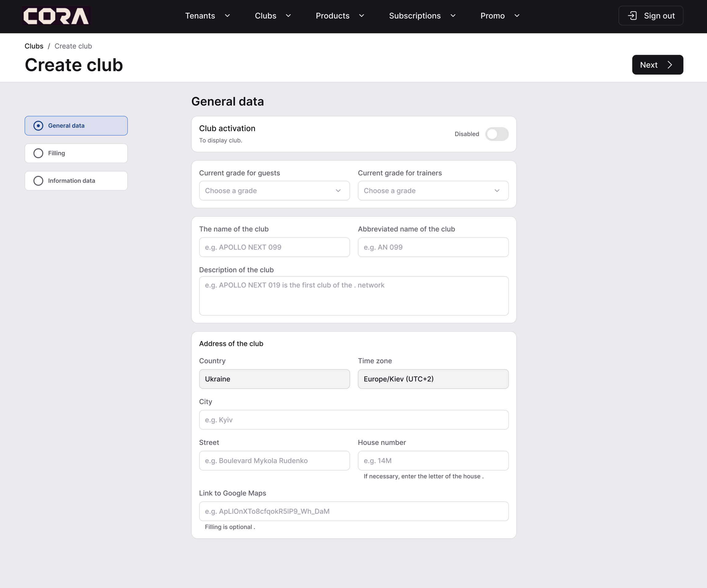Focus the club description textarea
707x588 pixels.
pos(353,296)
